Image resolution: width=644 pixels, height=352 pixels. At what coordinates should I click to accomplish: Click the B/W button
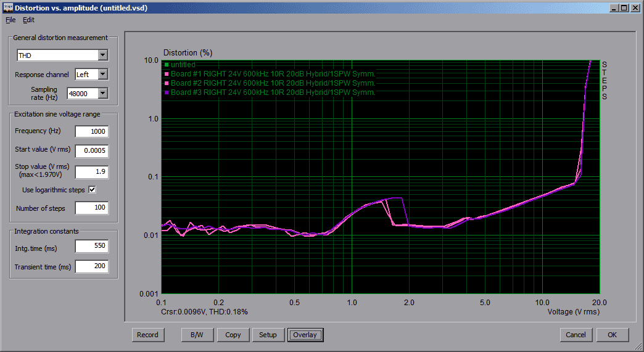click(x=197, y=335)
